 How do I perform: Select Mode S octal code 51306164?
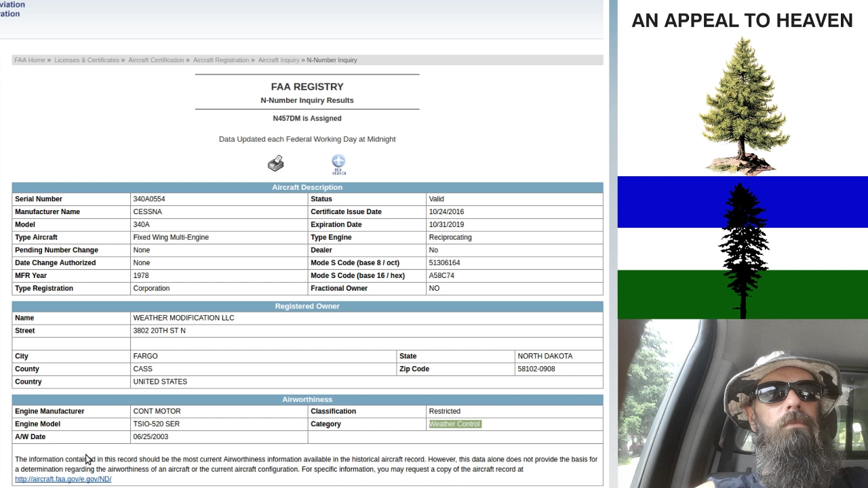click(444, 263)
